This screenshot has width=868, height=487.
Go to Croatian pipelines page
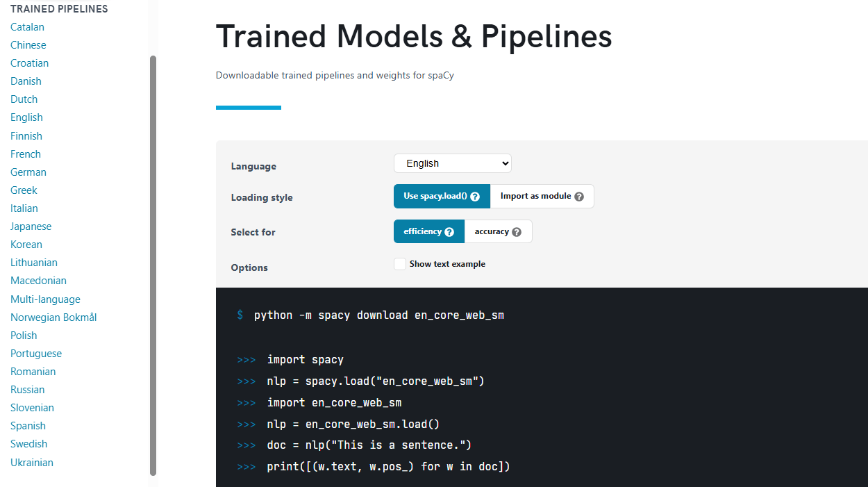point(30,63)
